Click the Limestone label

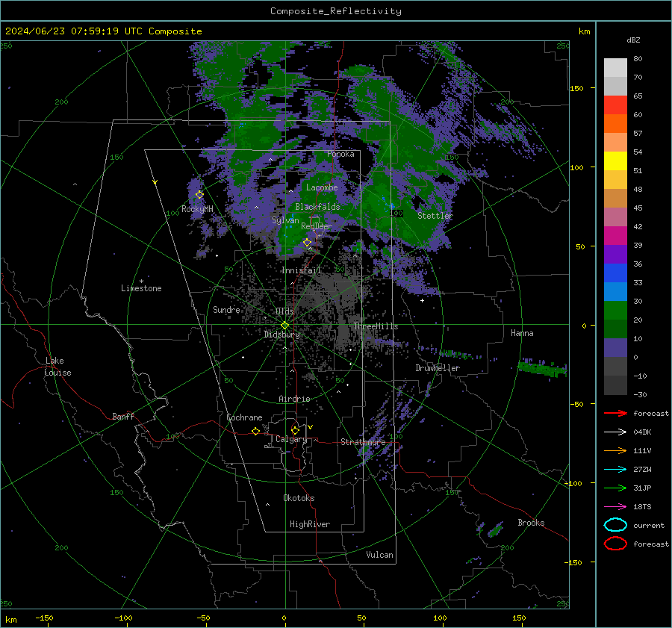point(141,288)
